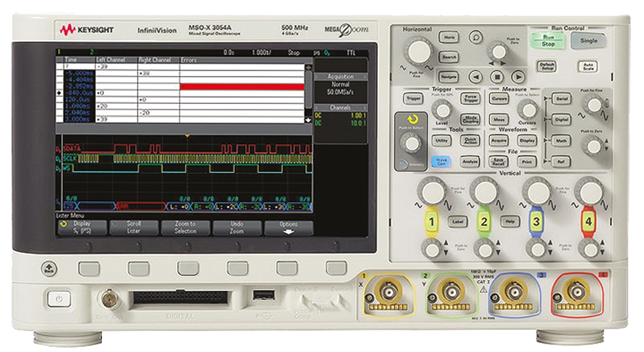Click the front-panel USB port

pyautogui.click(x=265, y=295)
